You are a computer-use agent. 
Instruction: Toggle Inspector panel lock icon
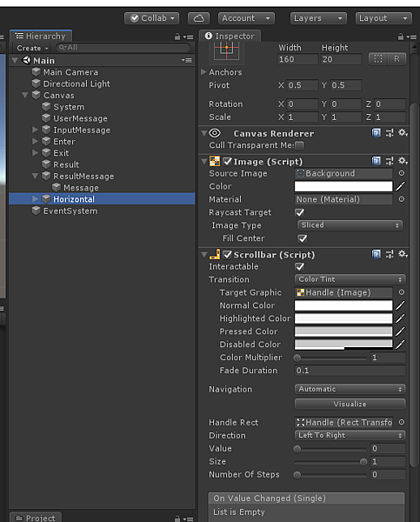pyautogui.click(x=401, y=37)
